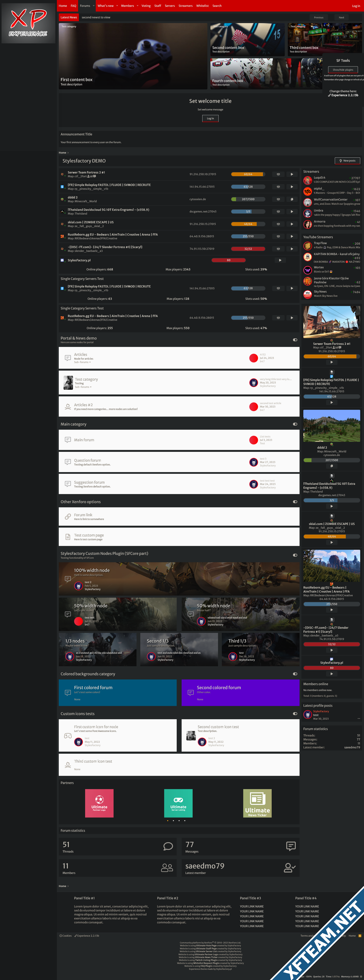The width and height of the screenshot is (364, 980).
Task: Open the Main forum node
Action: [84, 440]
